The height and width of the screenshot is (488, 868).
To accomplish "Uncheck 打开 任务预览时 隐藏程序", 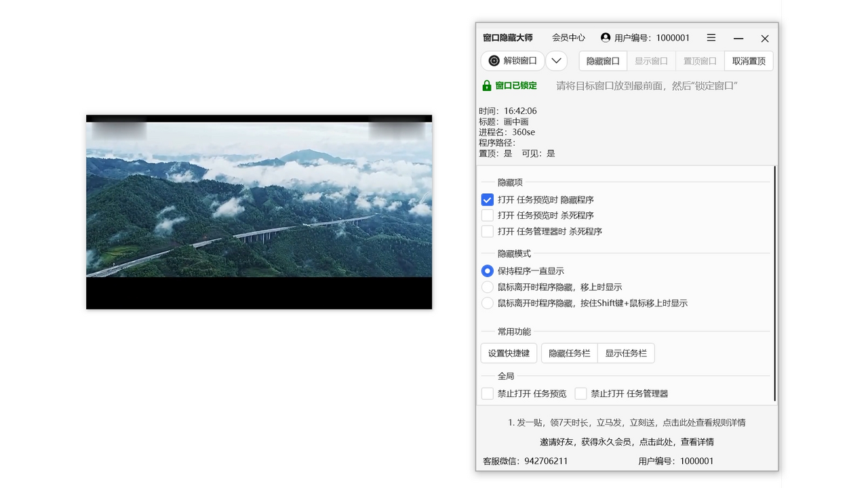I will click(487, 199).
